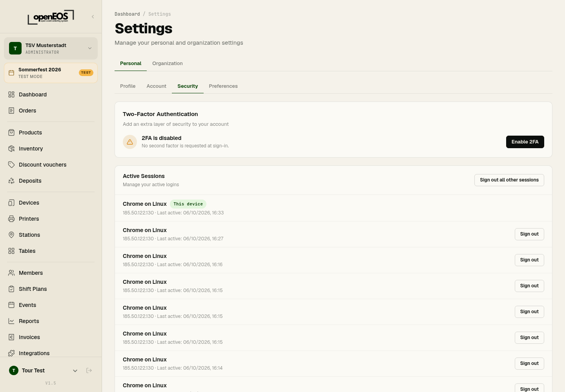Open Dashboard in the sidebar

click(51, 94)
